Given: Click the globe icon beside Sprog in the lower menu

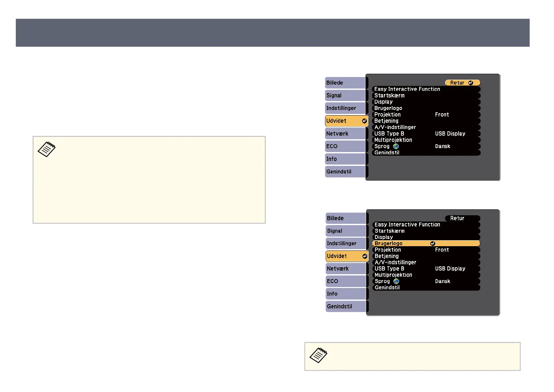Looking at the screenshot, I should 396,281.
